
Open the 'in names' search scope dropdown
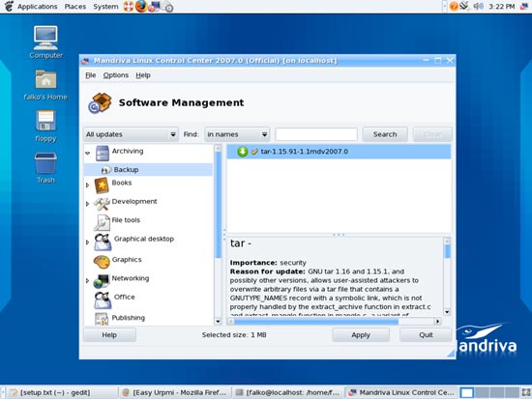point(237,134)
